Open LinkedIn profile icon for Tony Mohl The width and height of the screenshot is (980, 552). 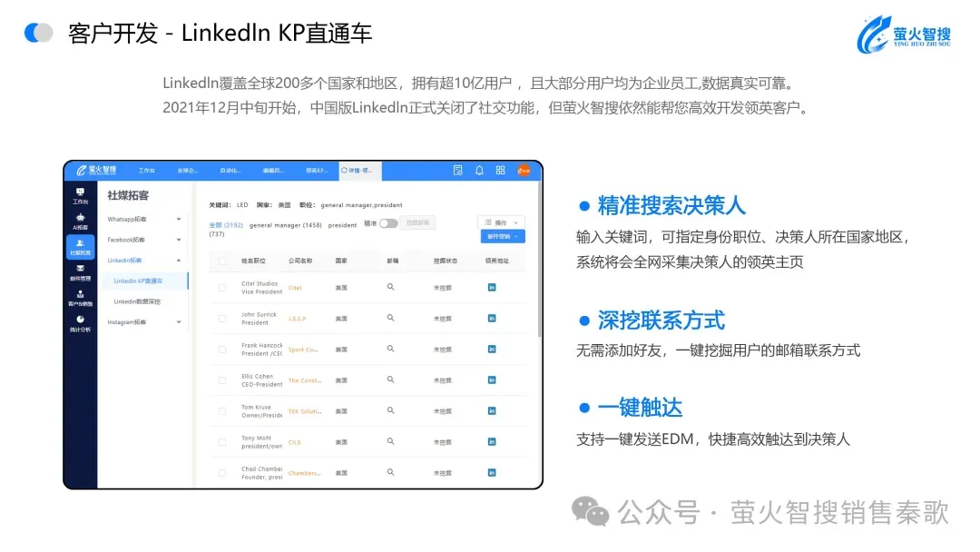492,441
